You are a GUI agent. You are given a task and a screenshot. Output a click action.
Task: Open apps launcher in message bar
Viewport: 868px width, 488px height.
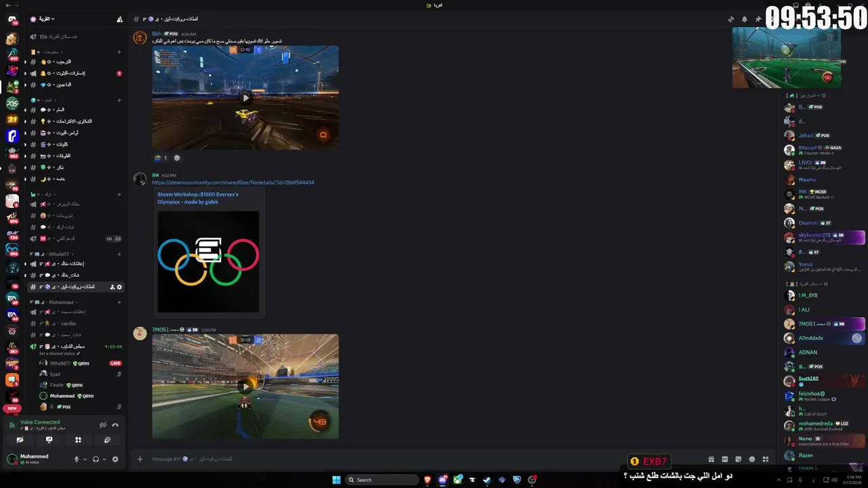766,459
